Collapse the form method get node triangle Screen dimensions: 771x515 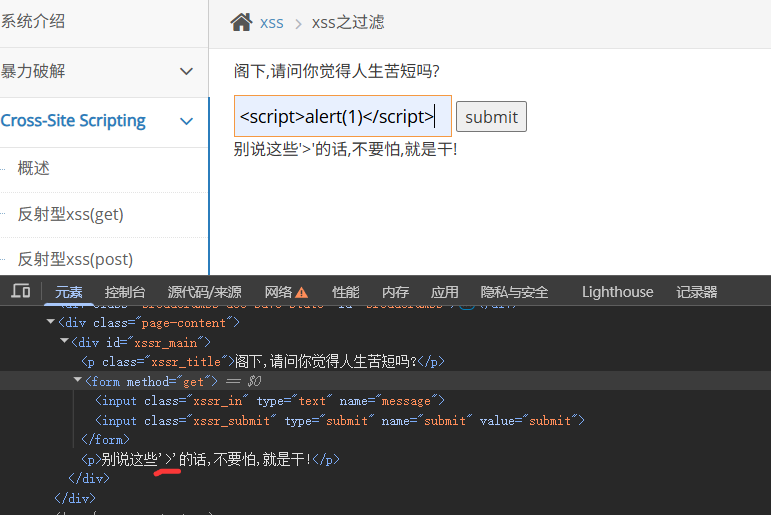[x=77, y=380]
